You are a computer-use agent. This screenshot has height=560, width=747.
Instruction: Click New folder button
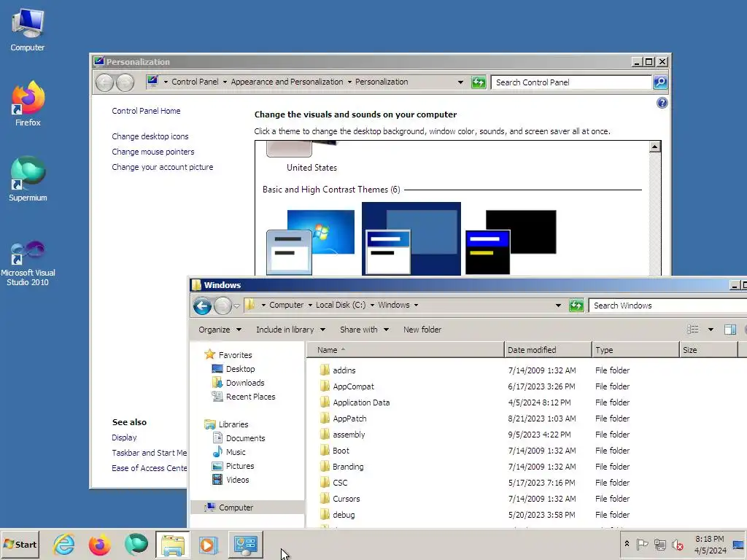(x=422, y=330)
